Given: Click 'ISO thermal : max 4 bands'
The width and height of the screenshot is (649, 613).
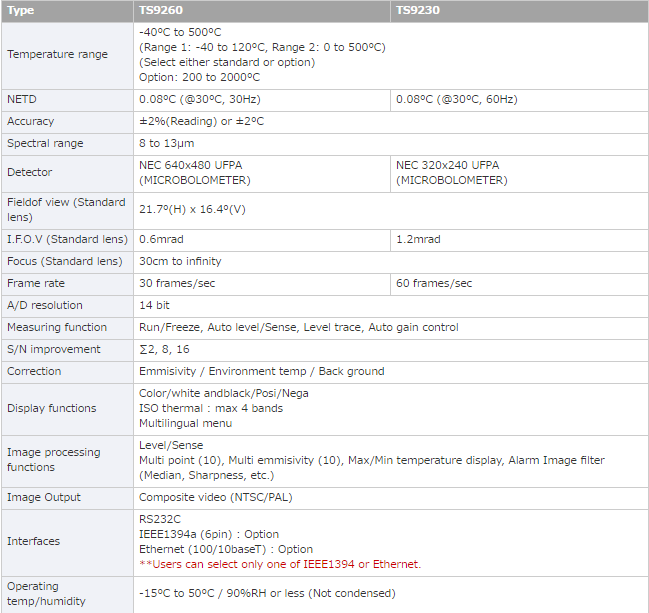Looking at the screenshot, I should pyautogui.click(x=211, y=408).
